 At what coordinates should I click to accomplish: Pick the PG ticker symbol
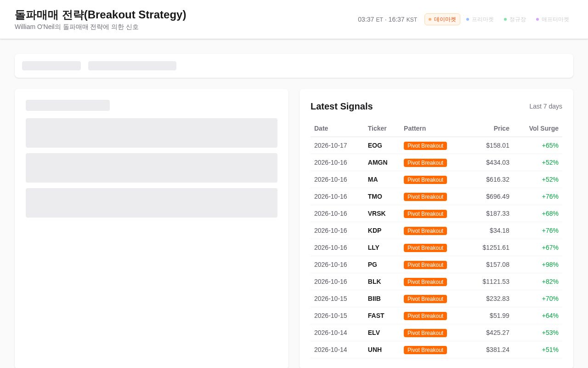pyautogui.click(x=373, y=264)
